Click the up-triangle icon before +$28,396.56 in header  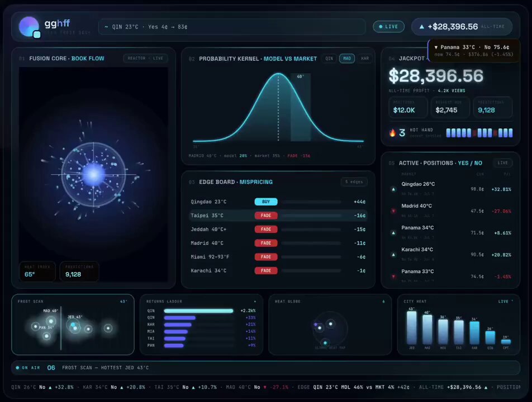point(421,26)
